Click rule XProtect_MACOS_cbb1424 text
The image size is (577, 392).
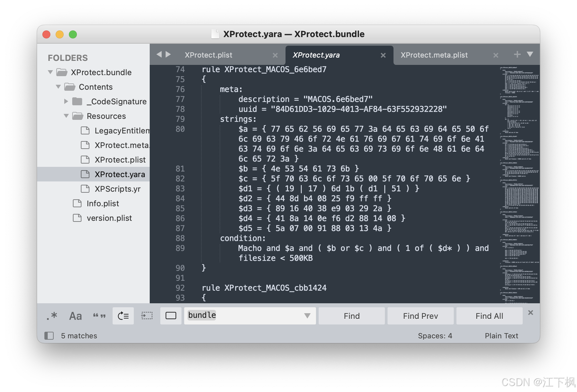(264, 288)
